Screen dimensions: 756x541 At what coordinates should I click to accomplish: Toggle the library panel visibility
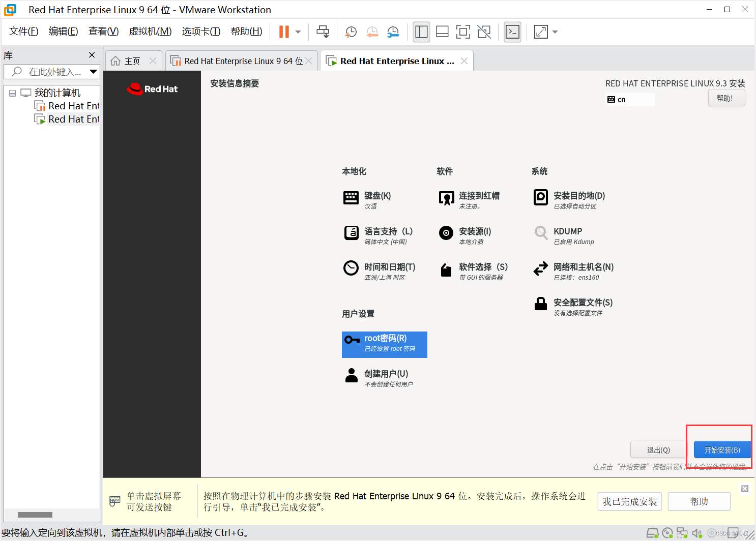click(421, 32)
